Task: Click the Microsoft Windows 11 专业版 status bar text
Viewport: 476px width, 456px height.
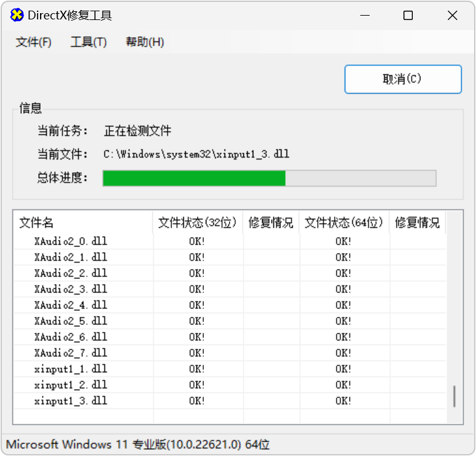Action: (138, 445)
